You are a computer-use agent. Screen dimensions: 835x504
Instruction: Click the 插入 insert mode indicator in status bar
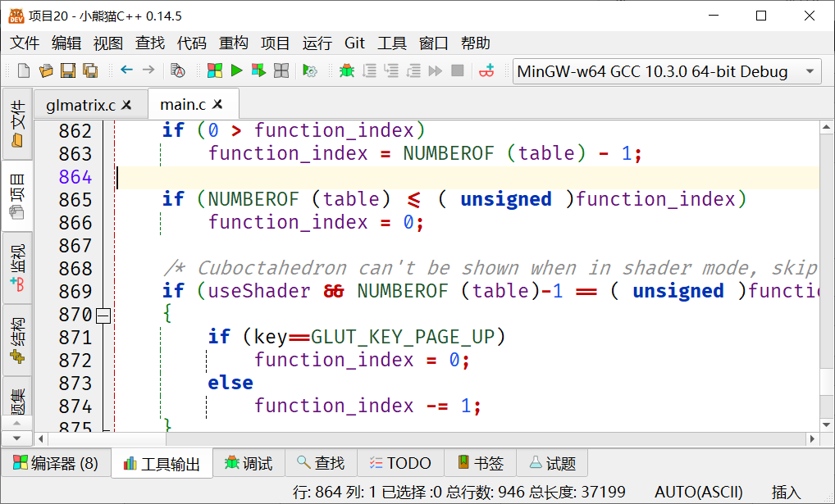click(786, 492)
